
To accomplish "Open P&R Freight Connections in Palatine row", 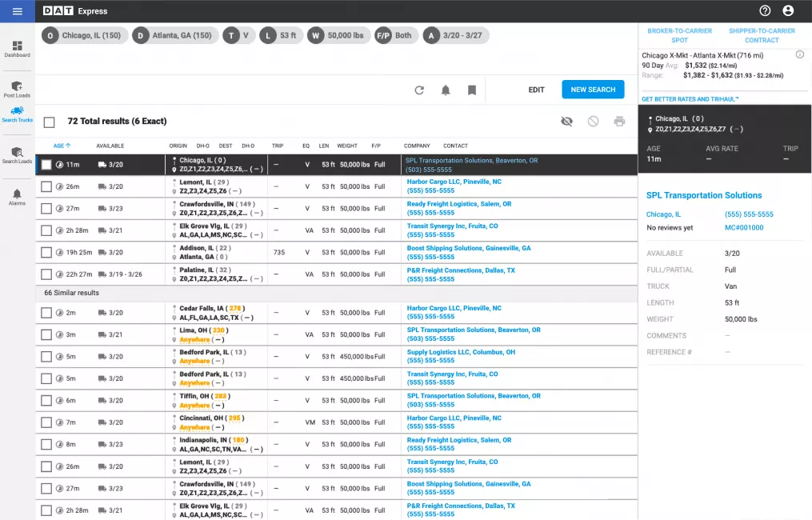I will click(x=461, y=270).
